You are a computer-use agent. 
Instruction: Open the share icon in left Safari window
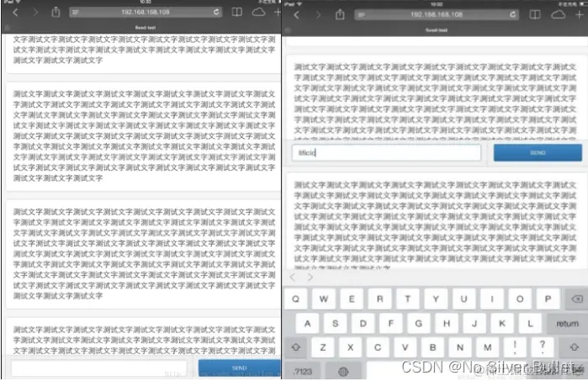56,12
